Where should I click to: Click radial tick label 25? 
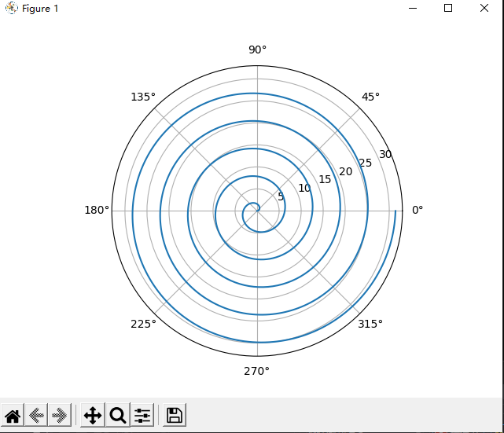point(366,163)
